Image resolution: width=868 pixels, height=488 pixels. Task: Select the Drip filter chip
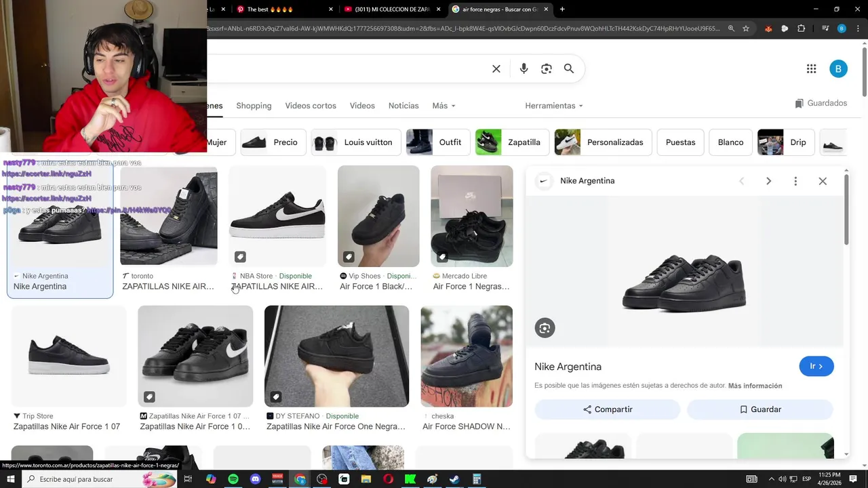(x=786, y=142)
